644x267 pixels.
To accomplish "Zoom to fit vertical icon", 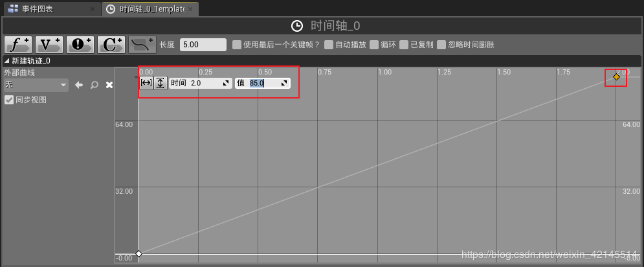I will [160, 83].
